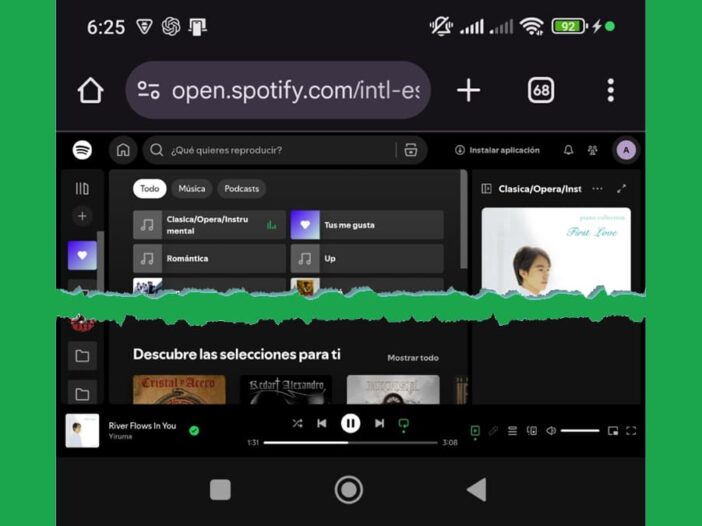The height and width of the screenshot is (526, 702).
Task: Open the First Love album cover in Now Playing
Action: click(x=556, y=251)
